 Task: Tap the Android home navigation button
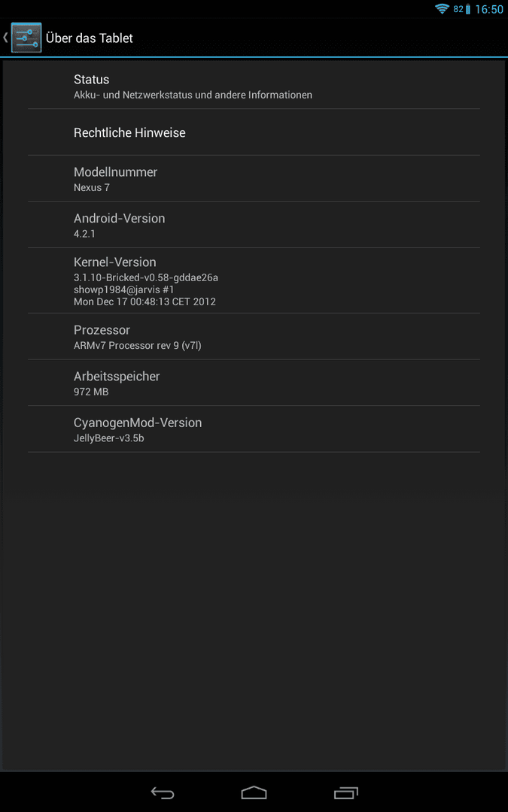(x=254, y=792)
